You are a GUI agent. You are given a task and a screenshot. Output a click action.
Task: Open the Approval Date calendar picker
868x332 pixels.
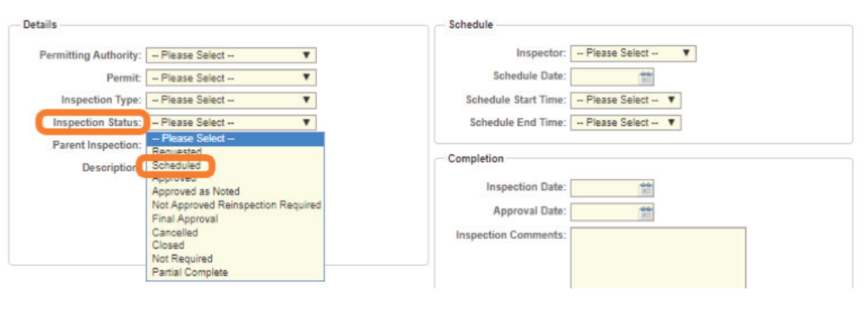(645, 213)
